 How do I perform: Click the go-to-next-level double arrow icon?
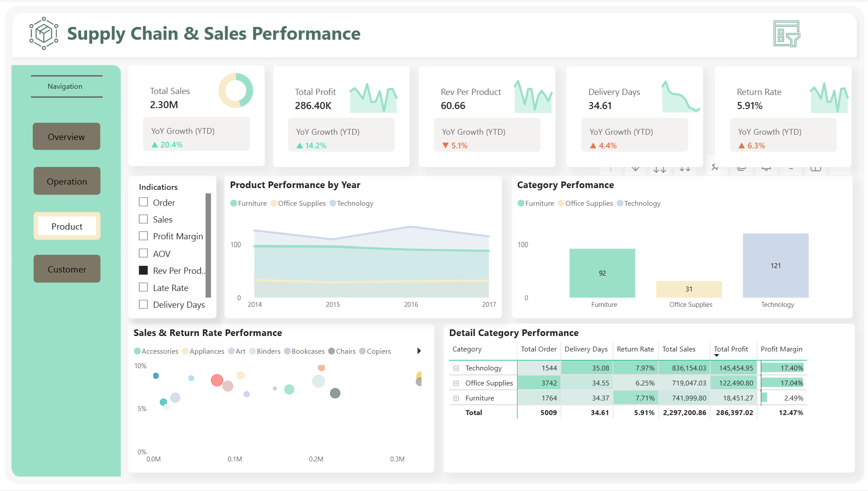[659, 169]
